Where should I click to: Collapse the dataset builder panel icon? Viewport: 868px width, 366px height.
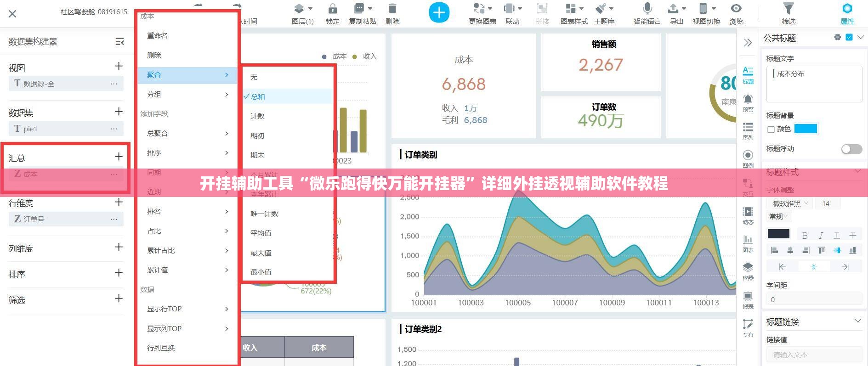119,42
